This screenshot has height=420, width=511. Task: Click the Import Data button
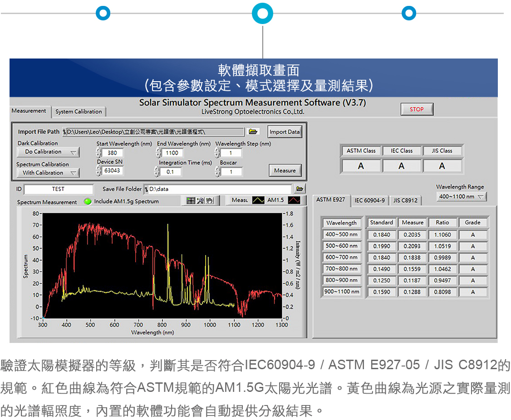point(285,132)
